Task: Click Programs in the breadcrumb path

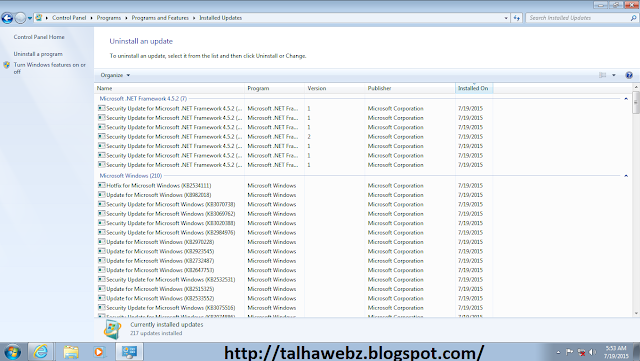Action: tap(109, 18)
